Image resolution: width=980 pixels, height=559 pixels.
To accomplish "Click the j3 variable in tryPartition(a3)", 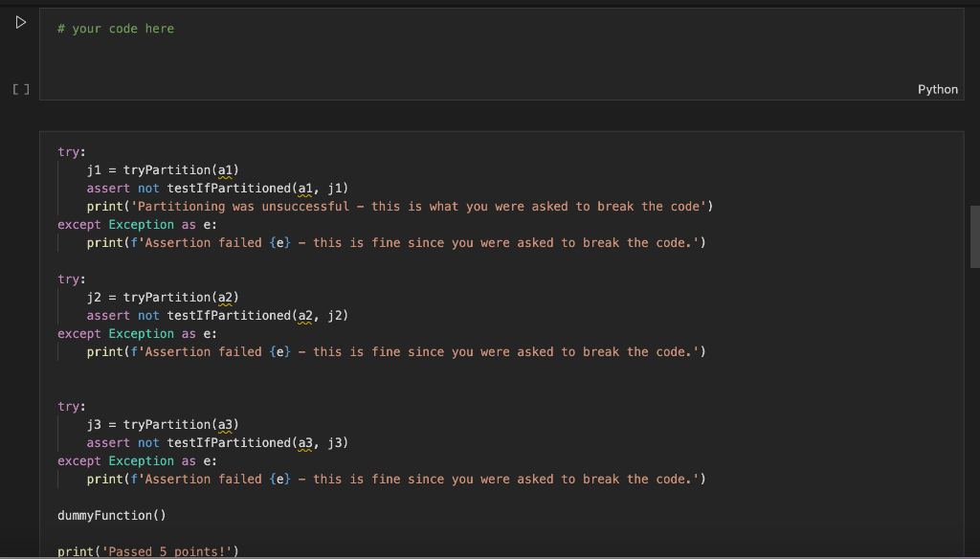I will point(93,424).
